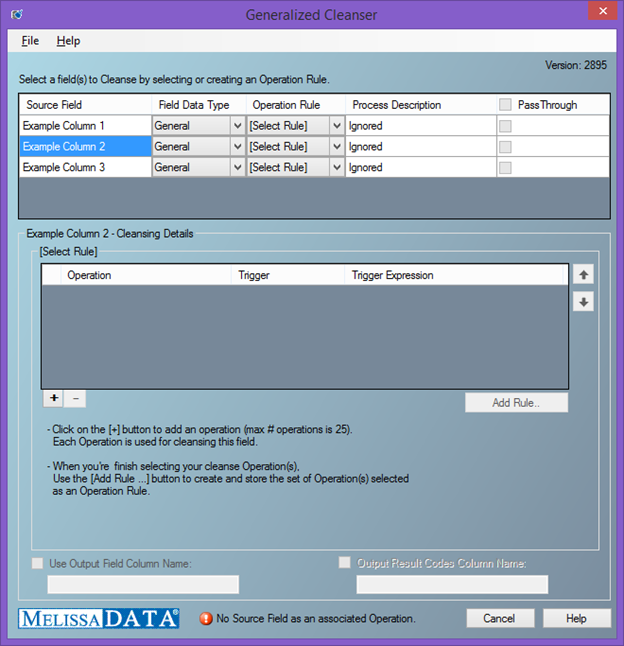Click the Add Rule button
This screenshot has width=624, height=646.
(516, 402)
